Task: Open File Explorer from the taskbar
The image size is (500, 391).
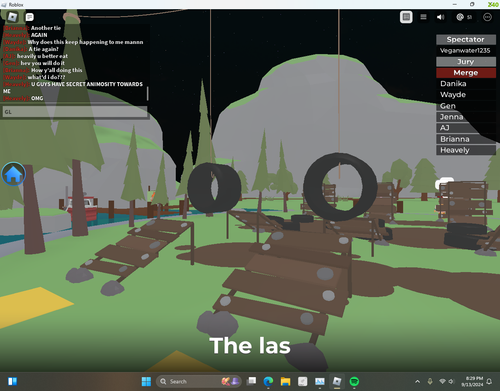Action: (285, 381)
